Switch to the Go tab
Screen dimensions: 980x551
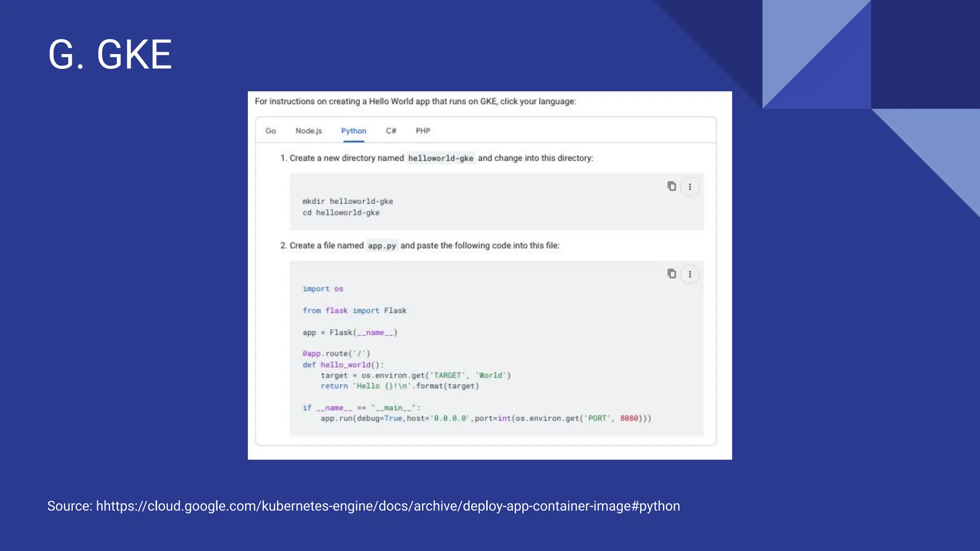click(x=271, y=131)
